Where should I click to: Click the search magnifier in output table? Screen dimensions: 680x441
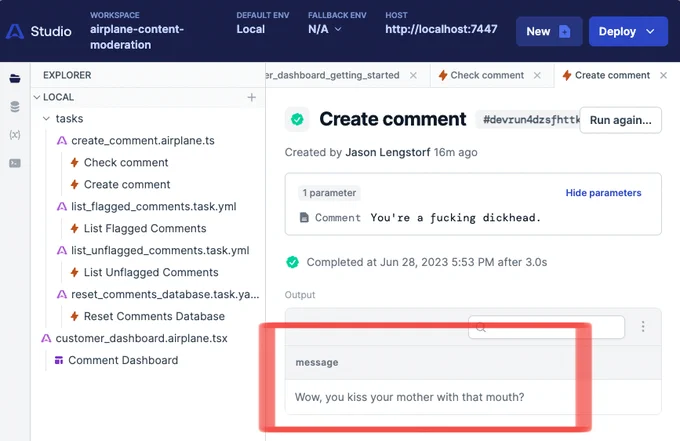click(x=481, y=327)
